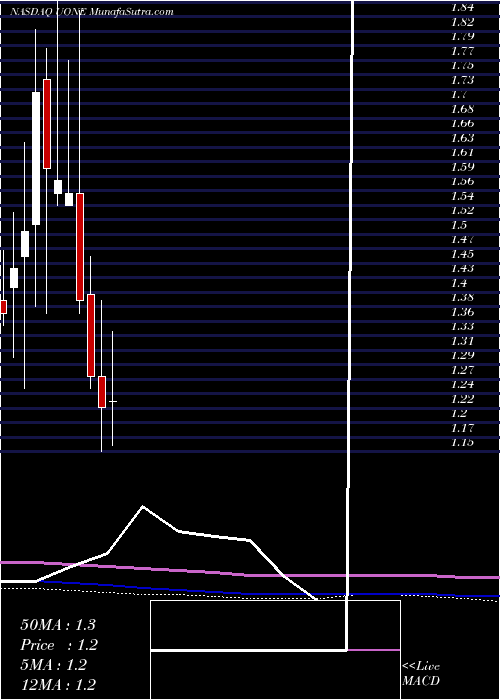
Task: Click the 1.4 price axis label
Action: (x=458, y=283)
